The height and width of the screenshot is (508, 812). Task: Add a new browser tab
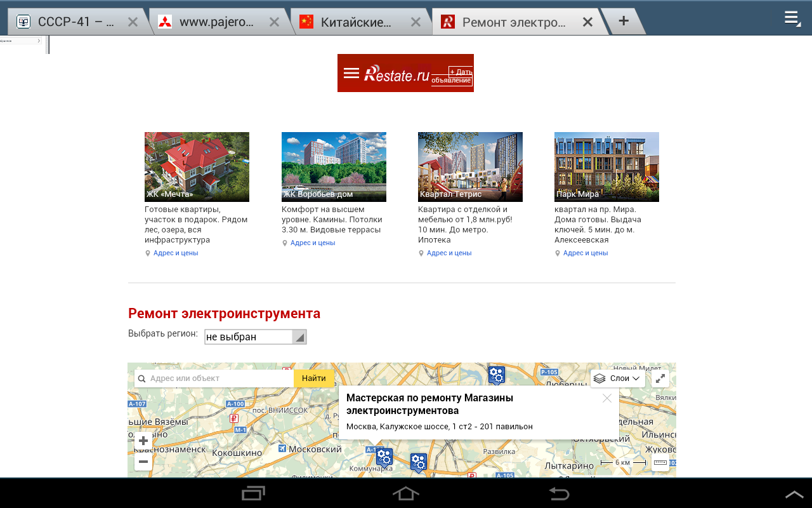click(623, 21)
